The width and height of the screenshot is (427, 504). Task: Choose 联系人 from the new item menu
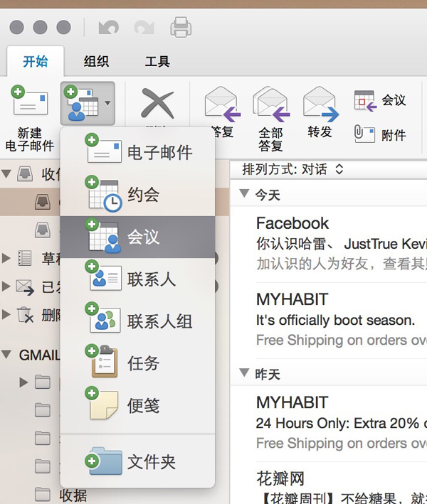[137, 279]
